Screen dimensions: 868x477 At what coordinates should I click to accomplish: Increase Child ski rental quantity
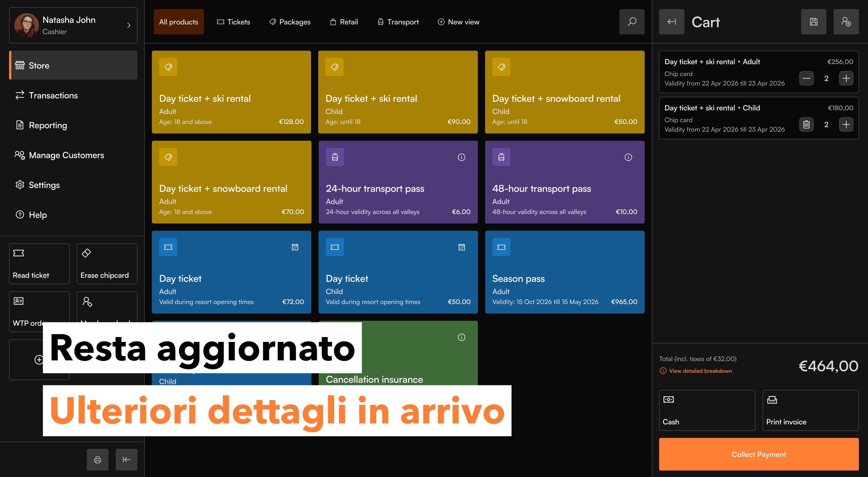[846, 125]
